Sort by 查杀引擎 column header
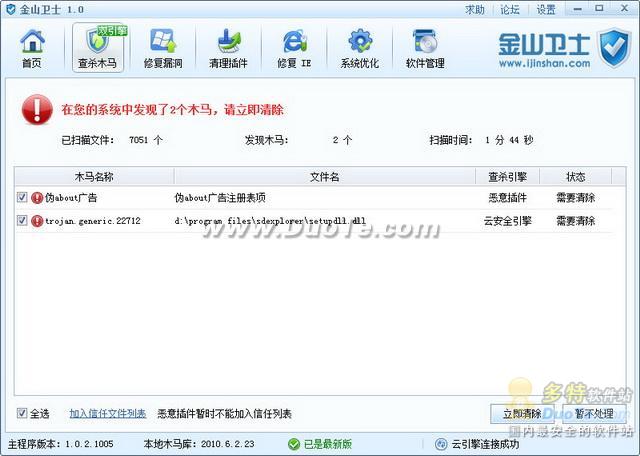The height and width of the screenshot is (456, 640). click(508, 177)
